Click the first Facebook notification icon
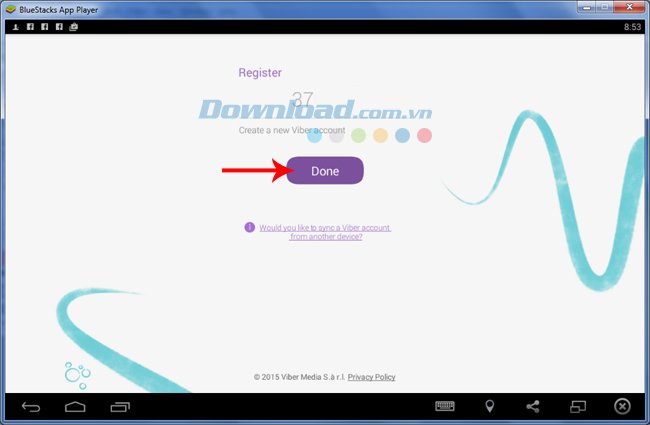The image size is (650, 425). click(32, 27)
